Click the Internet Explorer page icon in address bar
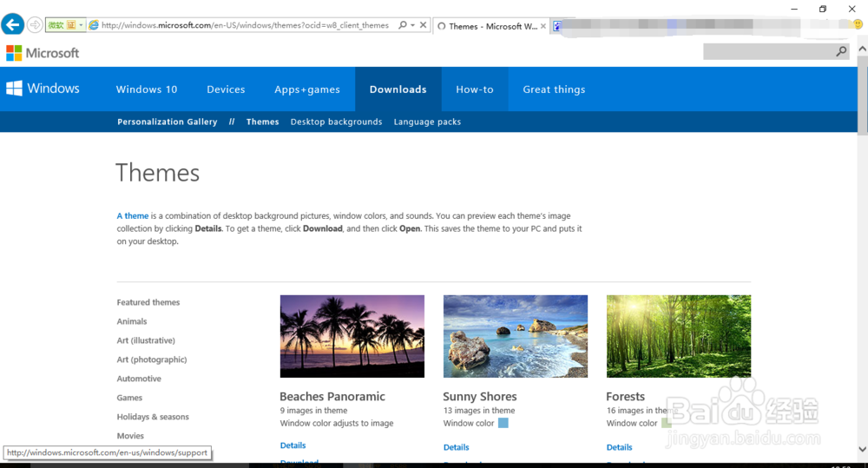This screenshot has width=868, height=468. coord(94,25)
